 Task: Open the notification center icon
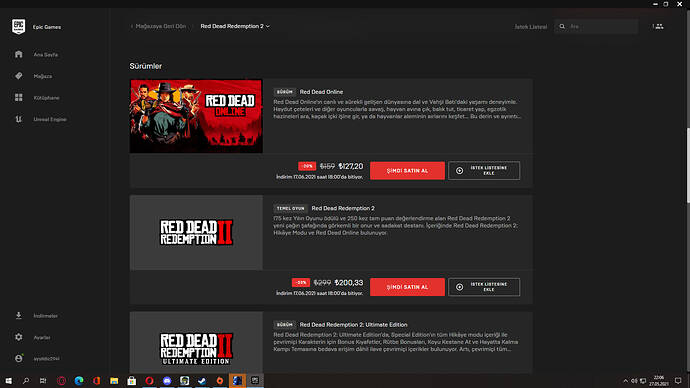click(x=678, y=381)
